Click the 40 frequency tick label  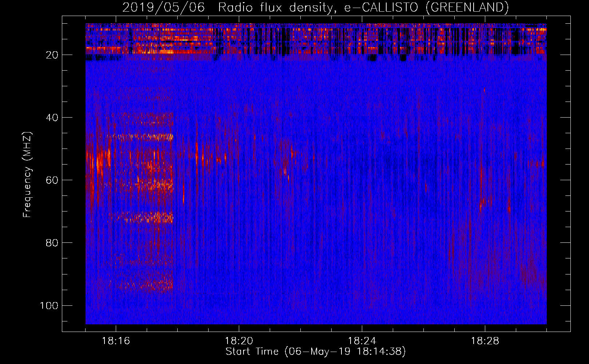coord(52,118)
